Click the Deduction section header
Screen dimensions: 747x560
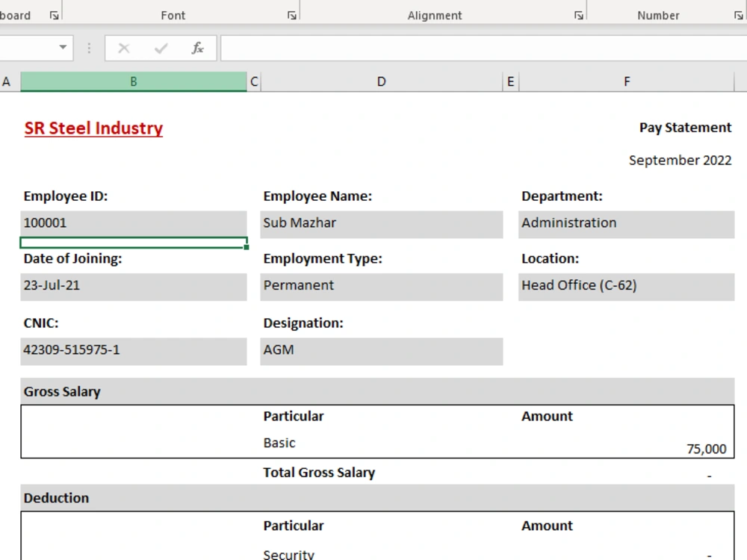pyautogui.click(x=377, y=497)
